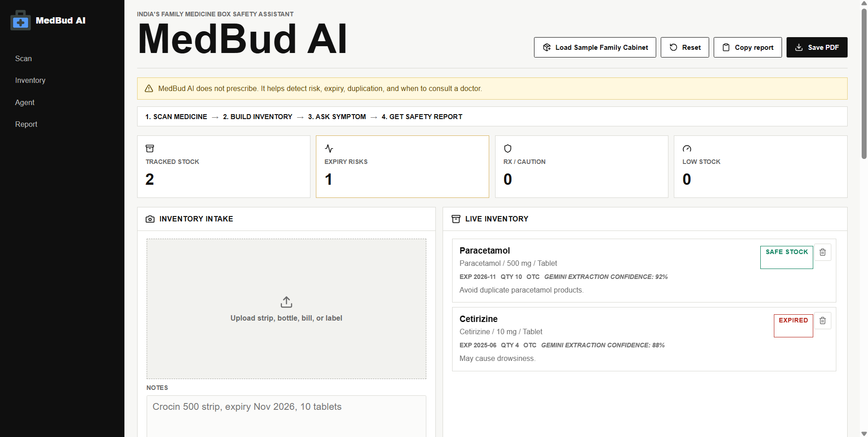This screenshot has height=437, width=868.
Task: Click the SAFE STOCK badge on Paracetamol
Action: tap(787, 257)
